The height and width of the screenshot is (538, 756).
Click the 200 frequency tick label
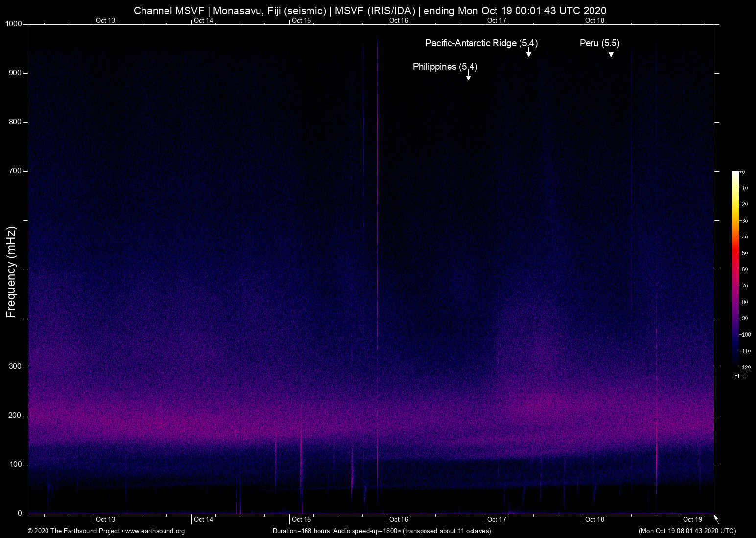click(x=16, y=416)
